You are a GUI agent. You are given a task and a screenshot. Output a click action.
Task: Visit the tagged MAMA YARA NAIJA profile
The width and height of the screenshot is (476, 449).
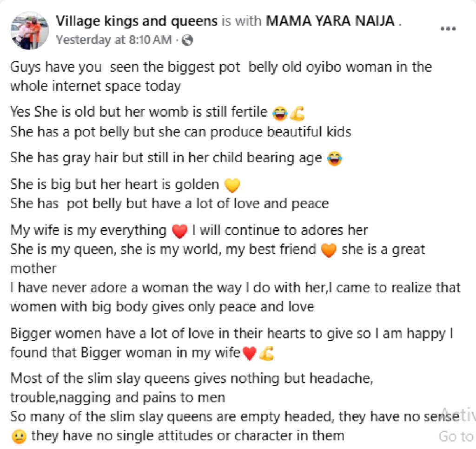point(330,21)
